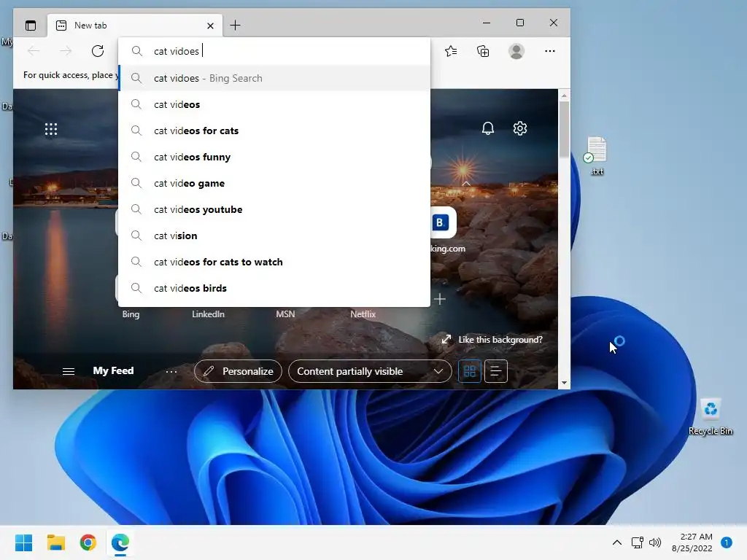Screen dimensions: 747x560
Task: Launch Google Chrome from taskbar
Action: pos(88,542)
